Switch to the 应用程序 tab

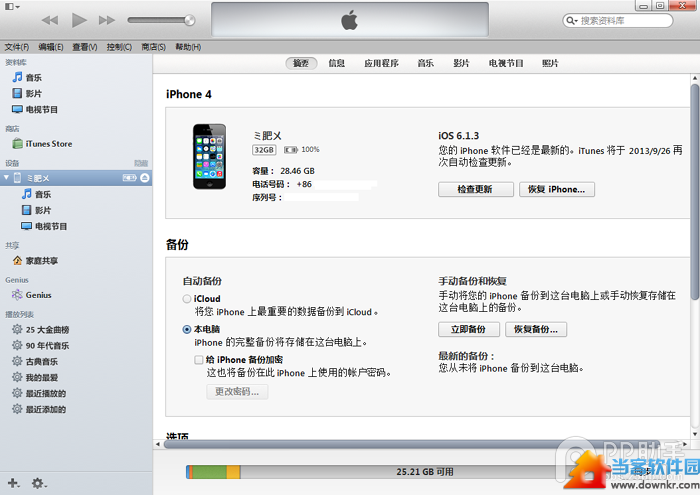click(x=381, y=63)
